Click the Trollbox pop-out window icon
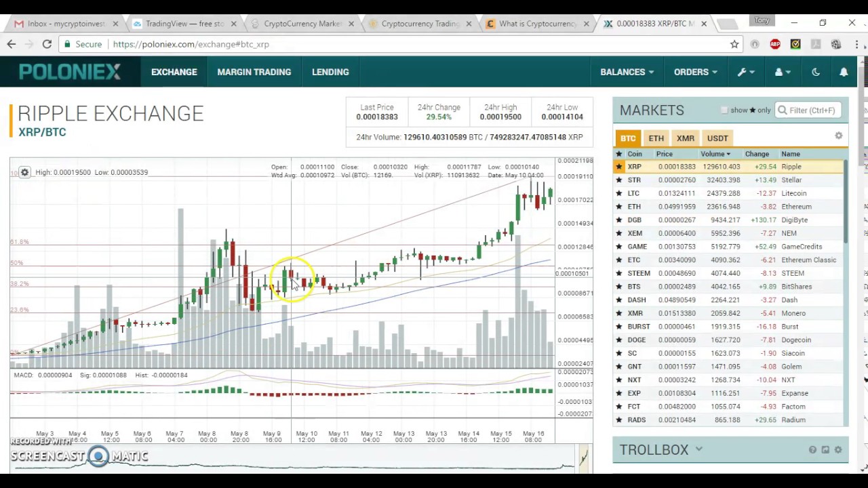 [x=825, y=450]
